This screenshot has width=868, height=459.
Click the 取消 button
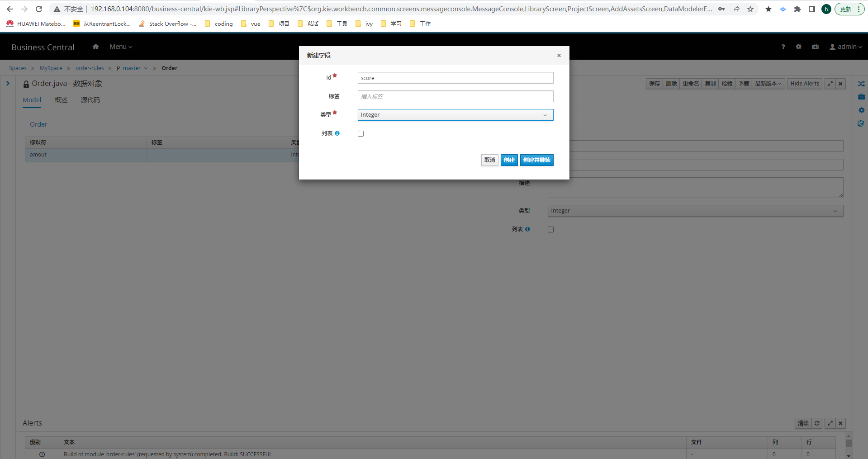pyautogui.click(x=489, y=160)
